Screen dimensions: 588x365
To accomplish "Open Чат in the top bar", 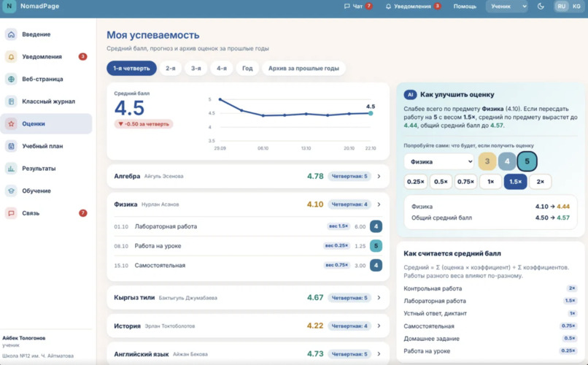I will [357, 7].
